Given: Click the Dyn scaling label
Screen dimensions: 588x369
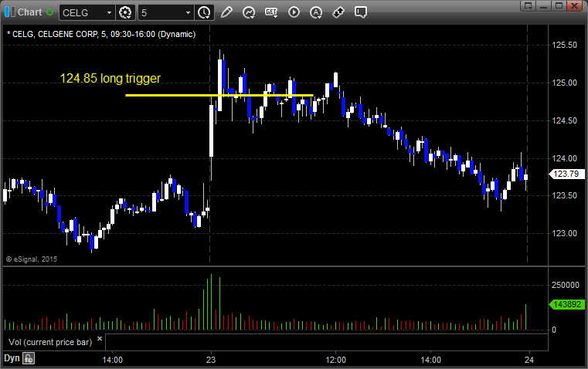Looking at the screenshot, I should click(12, 358).
